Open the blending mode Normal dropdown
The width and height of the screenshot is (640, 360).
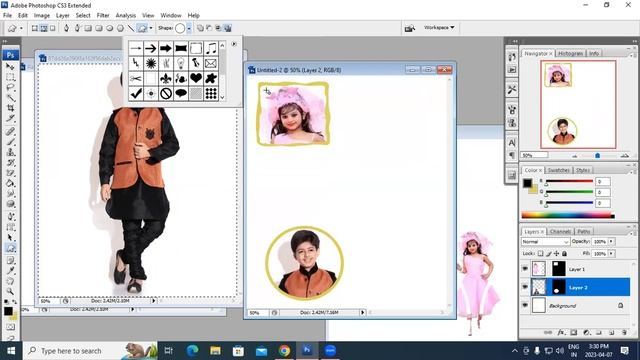tap(545, 242)
